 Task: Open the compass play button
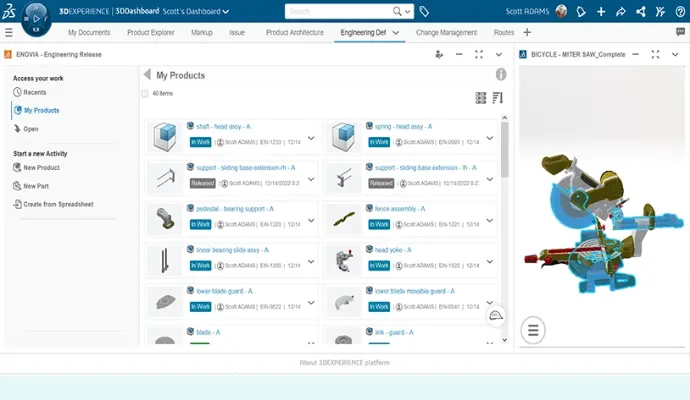36,19
